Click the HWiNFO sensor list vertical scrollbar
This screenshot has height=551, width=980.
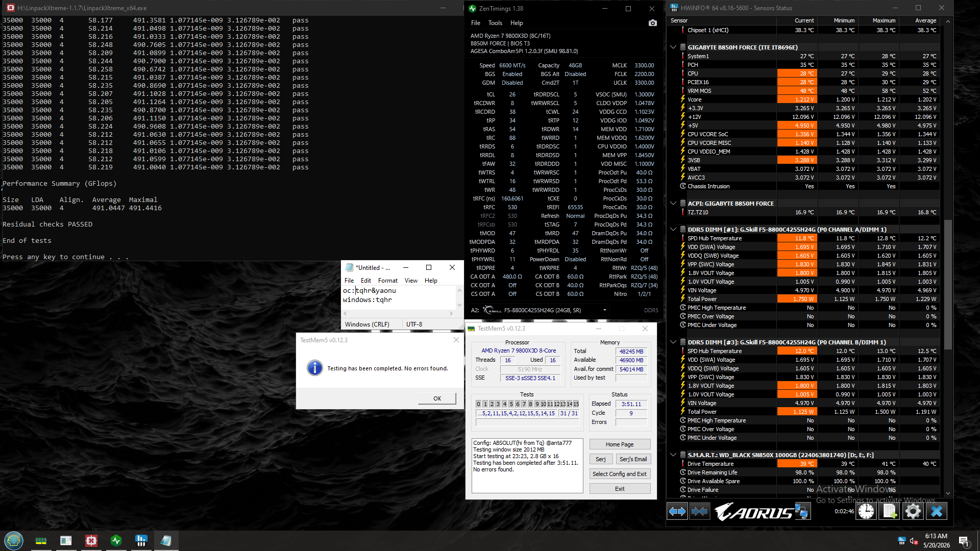pos(948,258)
